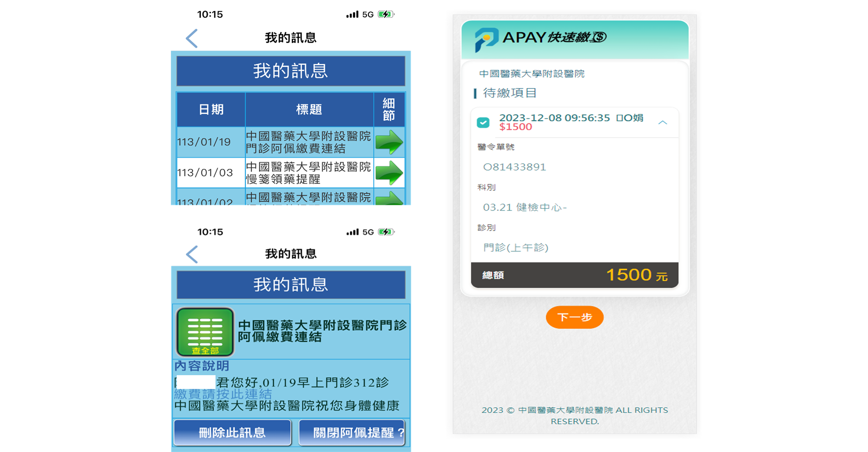Click 5G indicator in top status bar
This screenshot has width=868, height=452.
(x=368, y=14)
